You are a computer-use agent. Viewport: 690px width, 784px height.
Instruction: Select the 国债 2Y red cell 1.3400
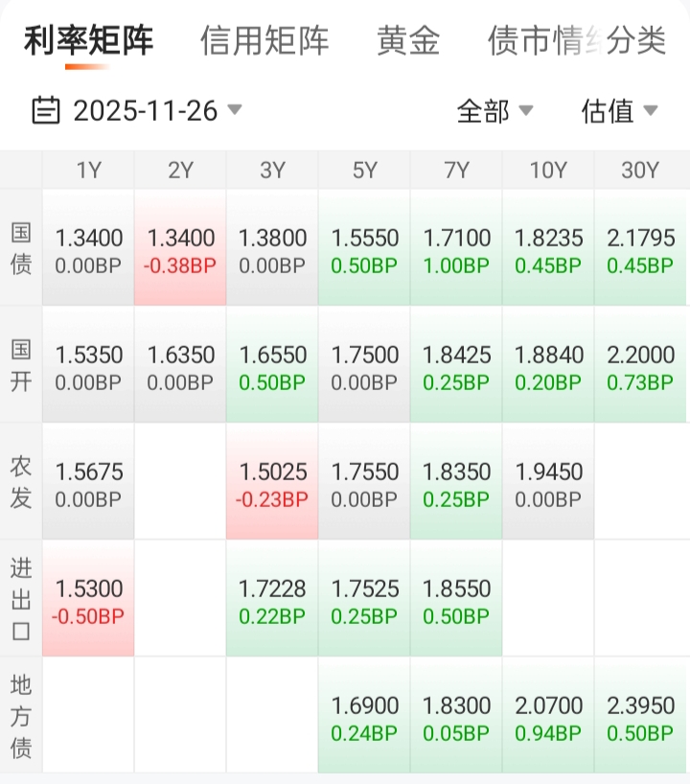180,249
